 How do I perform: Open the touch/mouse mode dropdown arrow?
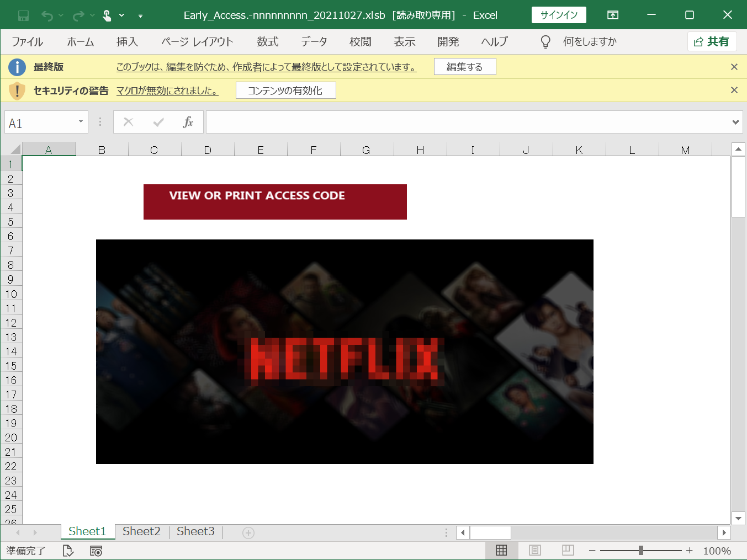point(121,15)
